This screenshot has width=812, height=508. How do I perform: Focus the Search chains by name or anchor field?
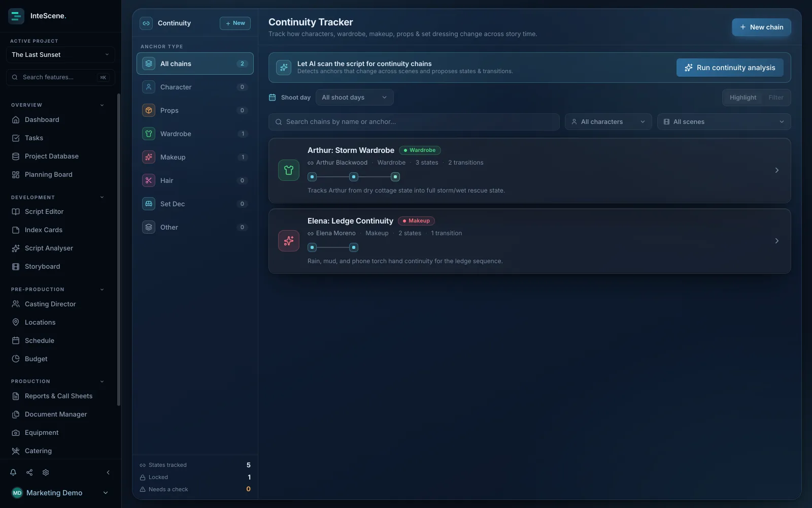(x=414, y=122)
